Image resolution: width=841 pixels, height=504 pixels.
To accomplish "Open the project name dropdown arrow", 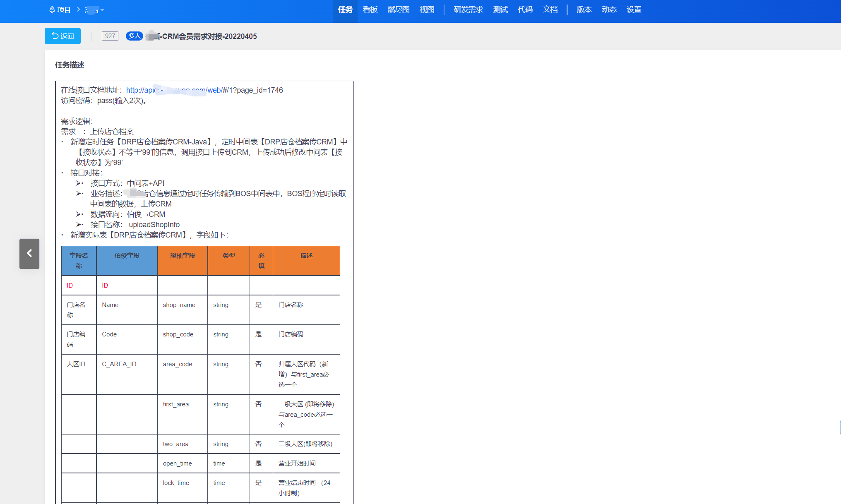I will coord(102,10).
